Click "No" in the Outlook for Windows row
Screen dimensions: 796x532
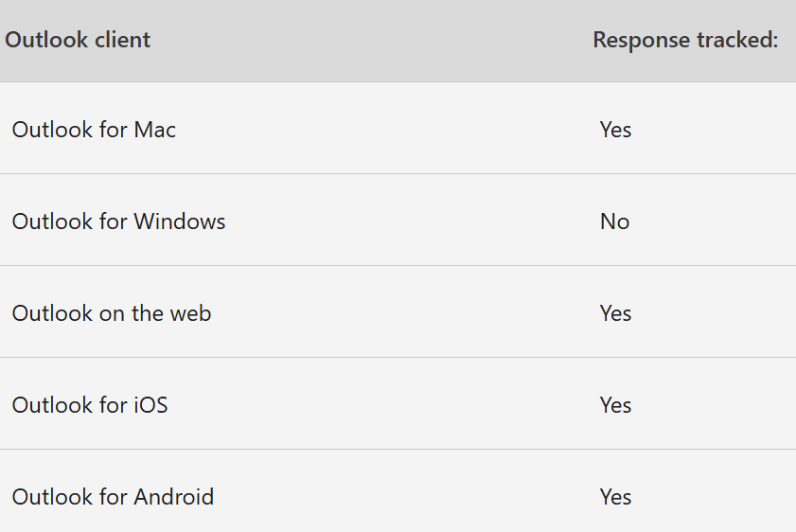pos(614,222)
